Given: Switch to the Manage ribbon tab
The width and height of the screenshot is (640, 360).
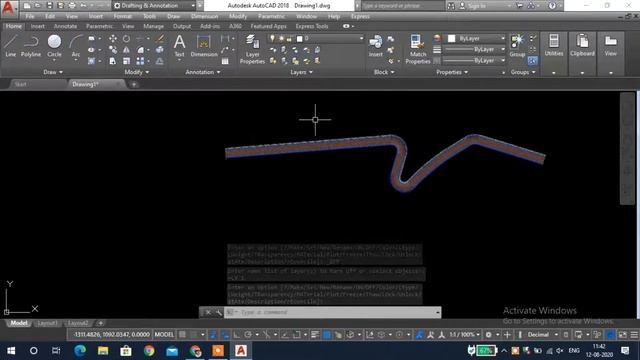Looking at the screenshot, I should pos(153,26).
